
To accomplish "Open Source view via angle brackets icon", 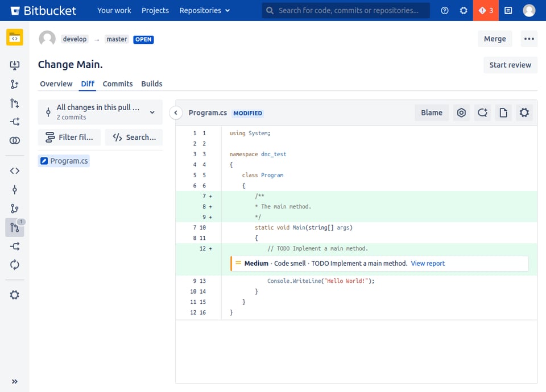I will [15, 171].
